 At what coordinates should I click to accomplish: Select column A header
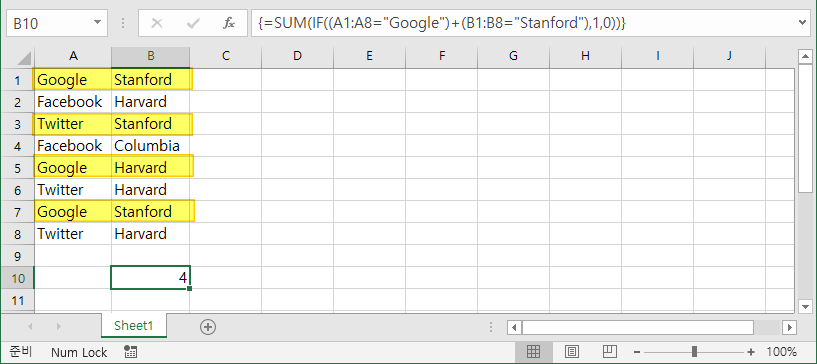[73, 56]
